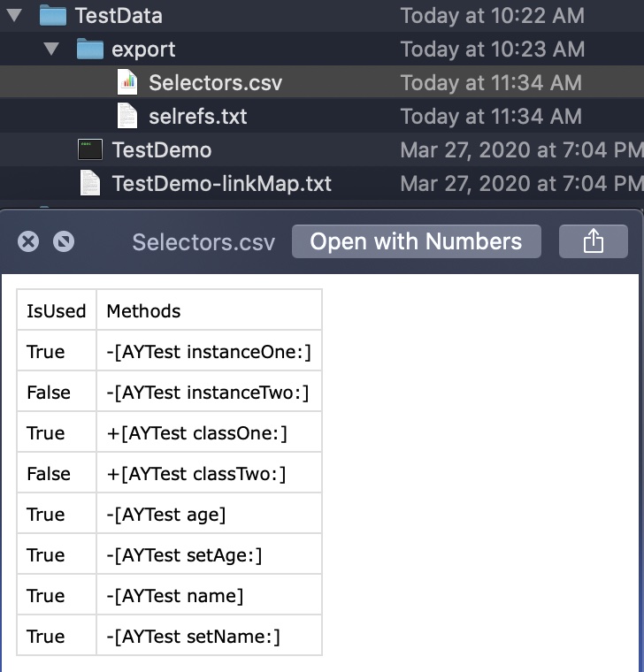The image size is (644, 672).
Task: Click the Methods column header cell
Action: click(x=210, y=309)
